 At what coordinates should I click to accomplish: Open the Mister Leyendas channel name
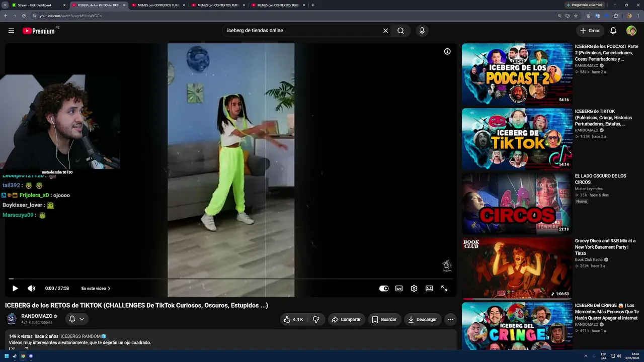pyautogui.click(x=589, y=189)
